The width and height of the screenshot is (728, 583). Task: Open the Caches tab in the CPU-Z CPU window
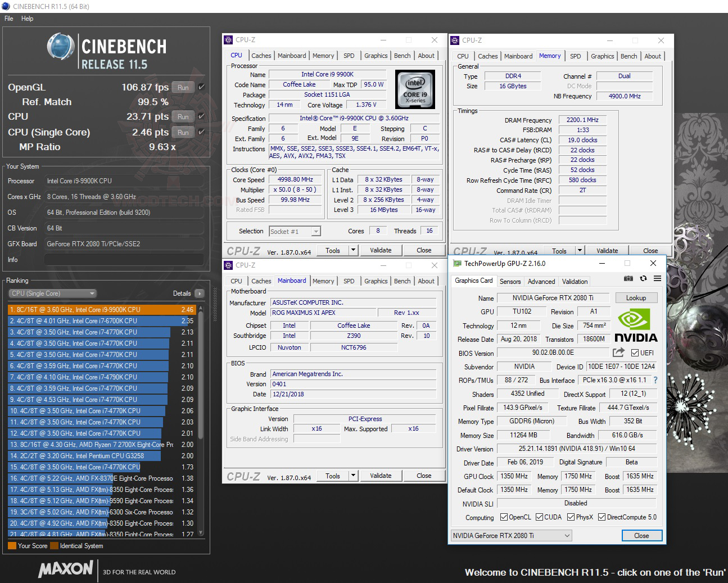tap(261, 56)
